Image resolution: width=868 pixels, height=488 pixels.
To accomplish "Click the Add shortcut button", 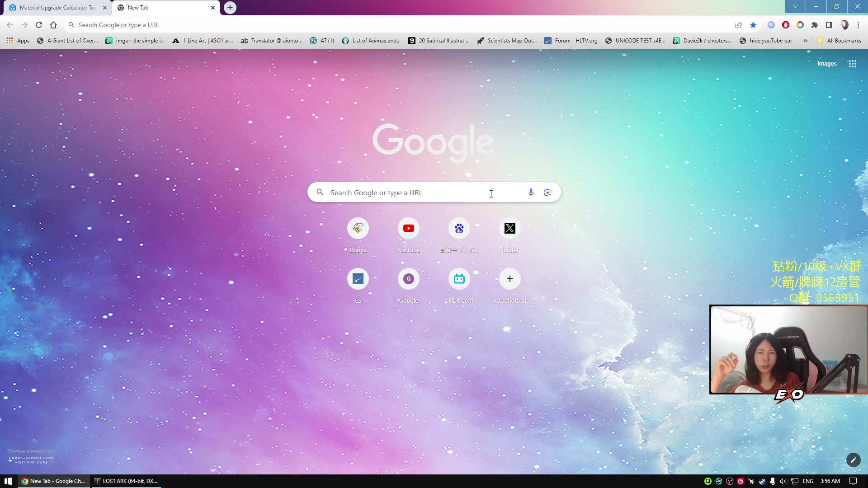I will click(509, 279).
